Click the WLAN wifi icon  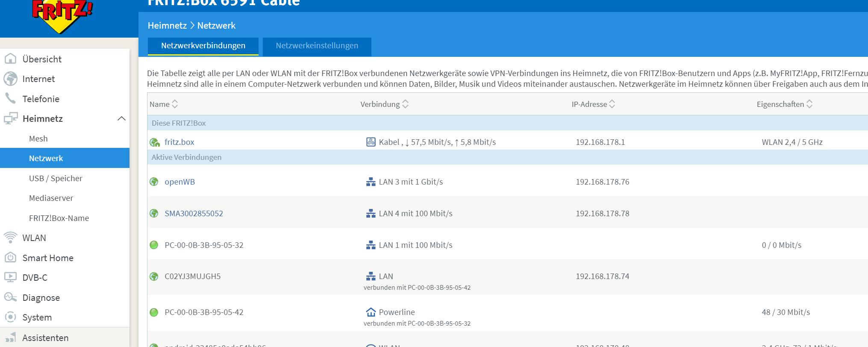tap(10, 238)
